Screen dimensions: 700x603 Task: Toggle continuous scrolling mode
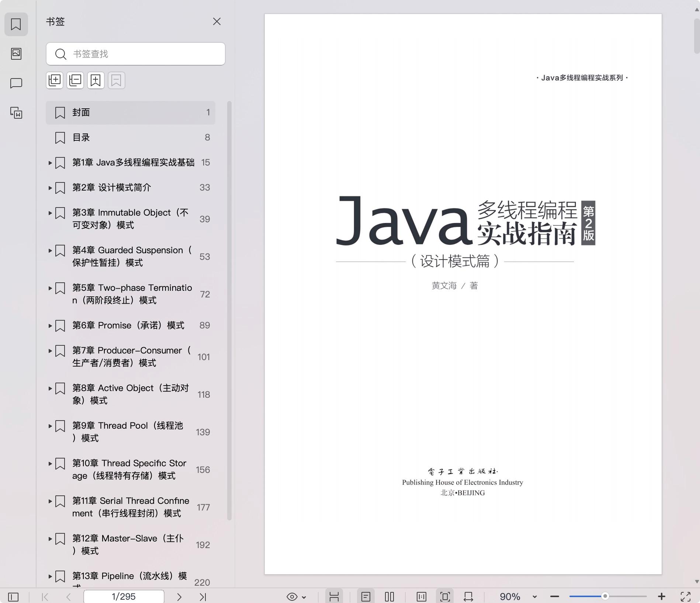point(334,597)
